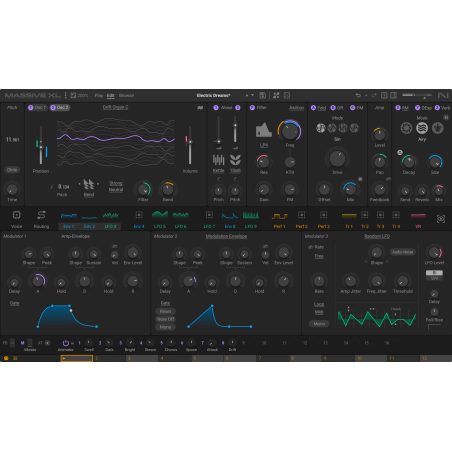Open the Random LFO type menu
This screenshot has height=452, width=452.
point(377,236)
